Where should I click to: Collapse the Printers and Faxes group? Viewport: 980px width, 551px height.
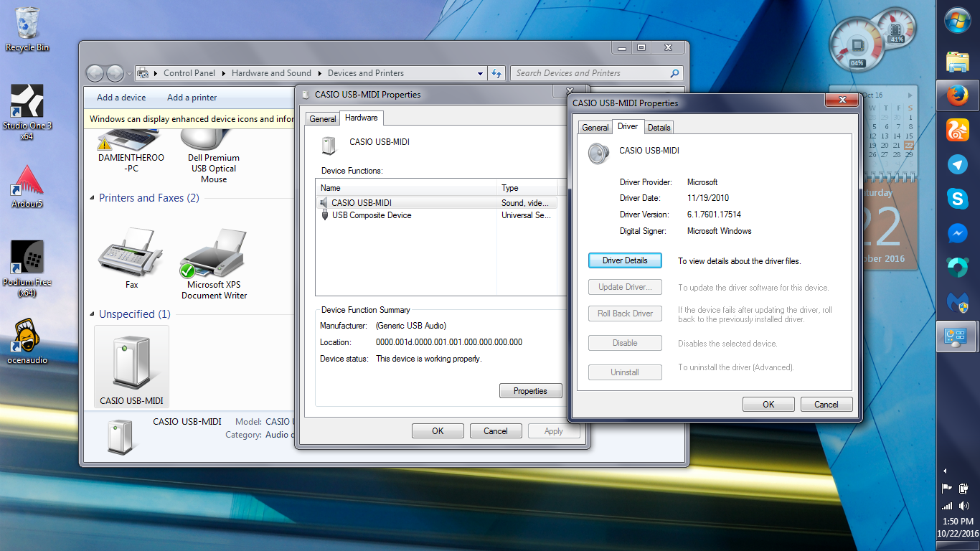pos(93,198)
